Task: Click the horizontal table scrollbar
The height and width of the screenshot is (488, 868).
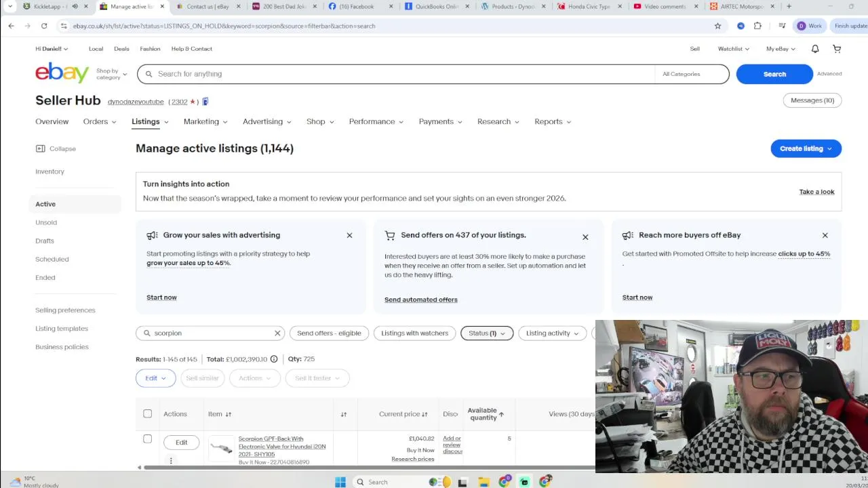Action: (x=370, y=467)
